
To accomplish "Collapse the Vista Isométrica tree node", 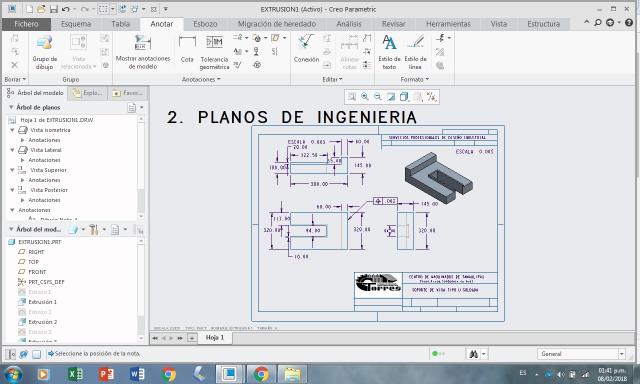I will [x=12, y=130].
